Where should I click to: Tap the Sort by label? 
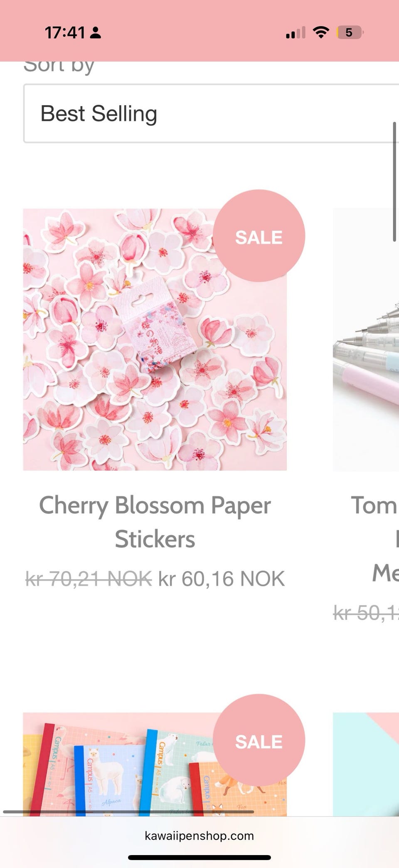tap(59, 67)
